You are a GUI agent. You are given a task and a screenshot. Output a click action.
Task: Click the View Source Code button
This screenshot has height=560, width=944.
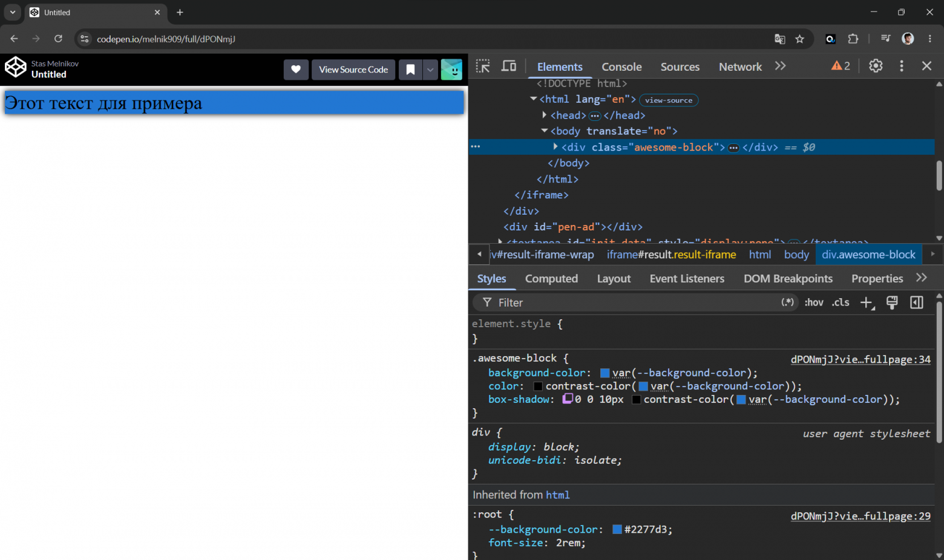(x=353, y=70)
